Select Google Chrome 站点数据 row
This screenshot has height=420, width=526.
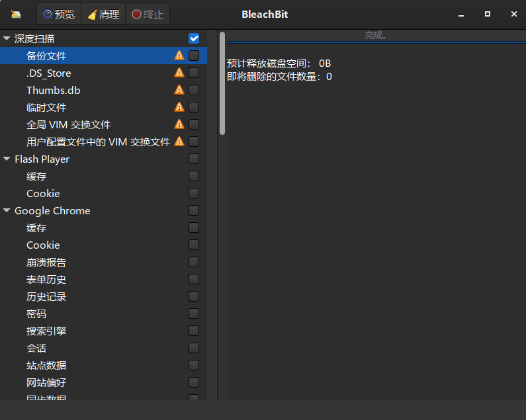103,365
